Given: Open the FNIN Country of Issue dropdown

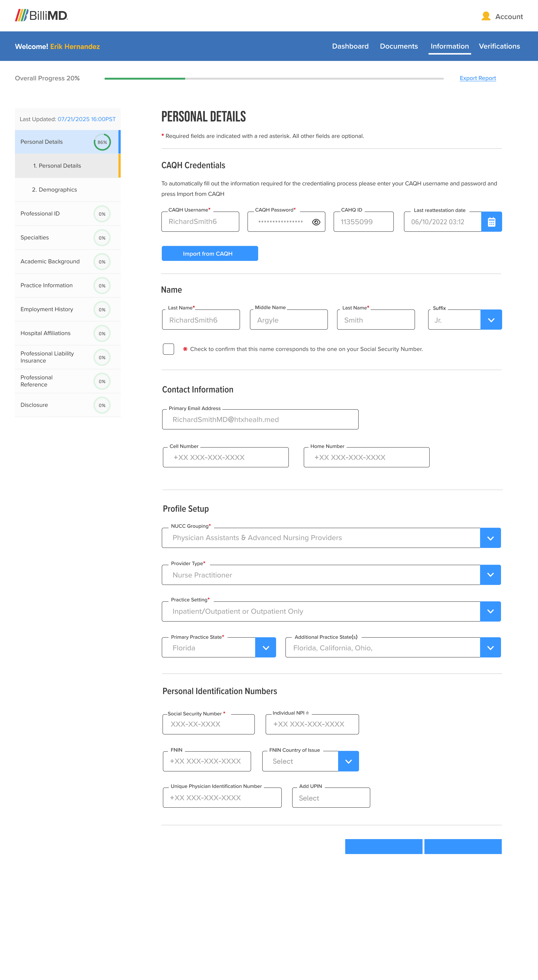Looking at the screenshot, I should click(348, 761).
